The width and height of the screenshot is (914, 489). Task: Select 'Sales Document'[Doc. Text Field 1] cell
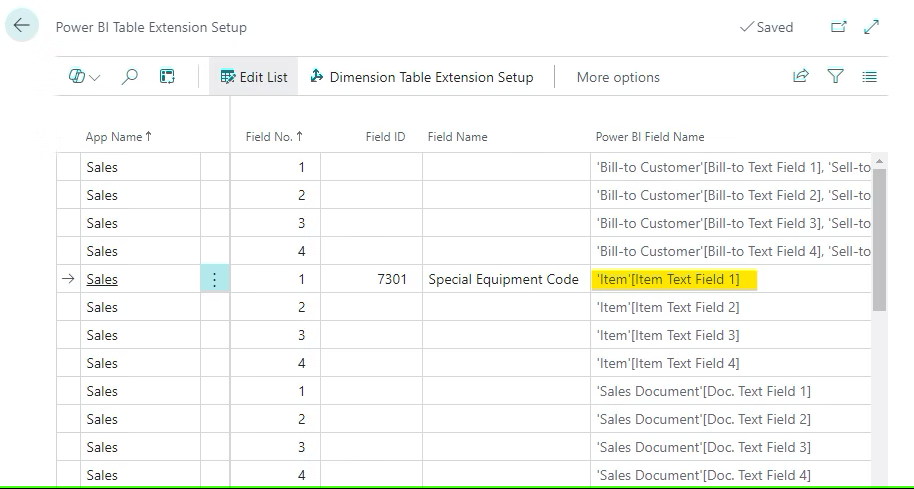click(731, 391)
